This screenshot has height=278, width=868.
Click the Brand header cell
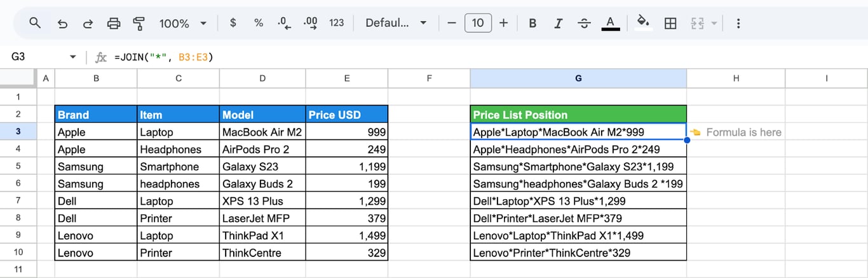click(96, 115)
